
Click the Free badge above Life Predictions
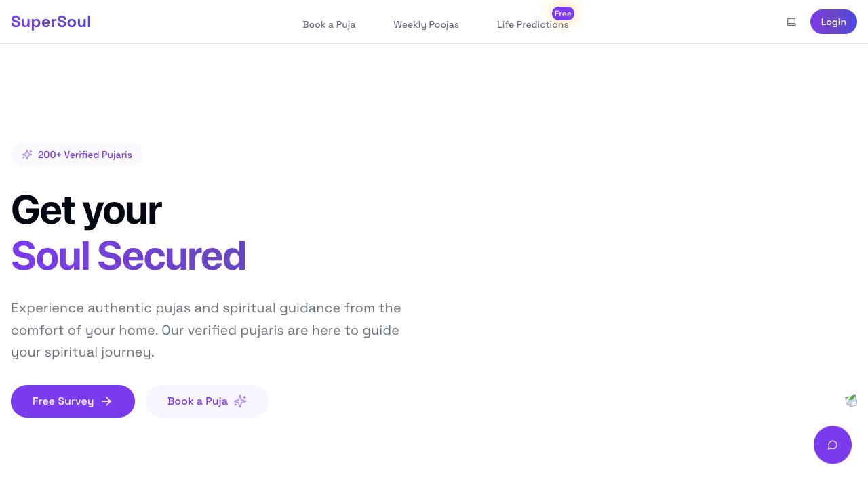pos(563,14)
